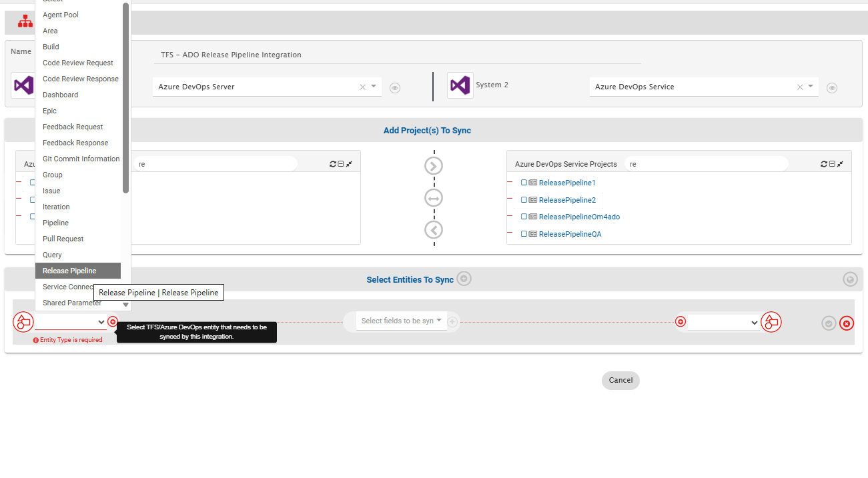Open the Azure DevOps Server system dropdown
Screen dimensions: 868x478
tap(373, 87)
